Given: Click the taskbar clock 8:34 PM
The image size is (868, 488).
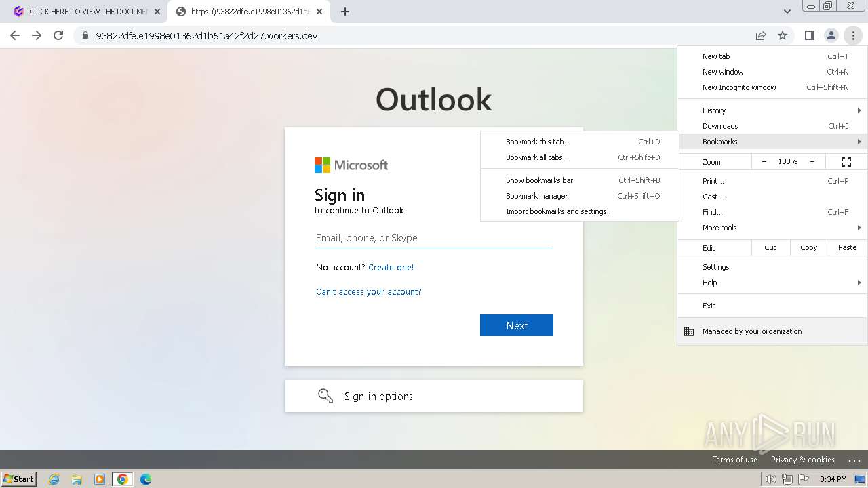Looking at the screenshot, I should [x=833, y=479].
